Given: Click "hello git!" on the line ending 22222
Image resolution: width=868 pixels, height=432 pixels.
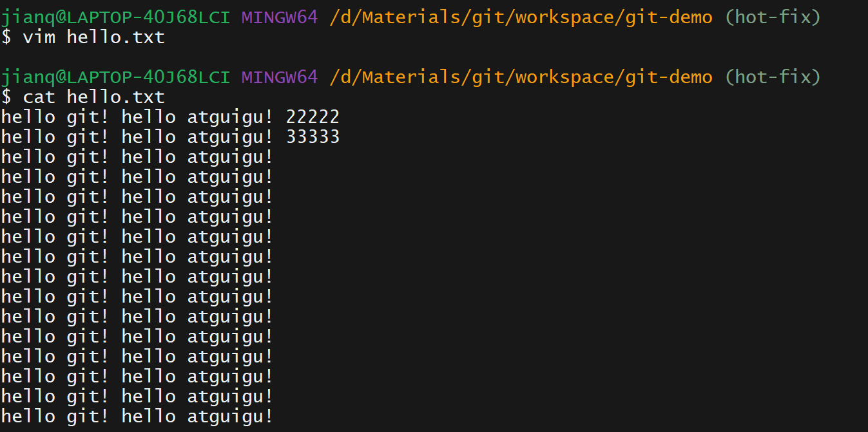Looking at the screenshot, I should (56, 118).
